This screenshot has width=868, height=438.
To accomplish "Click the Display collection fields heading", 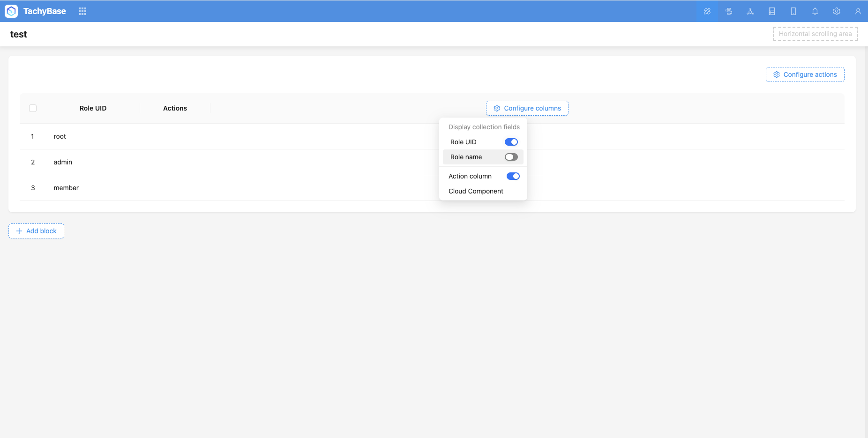I will point(484,127).
